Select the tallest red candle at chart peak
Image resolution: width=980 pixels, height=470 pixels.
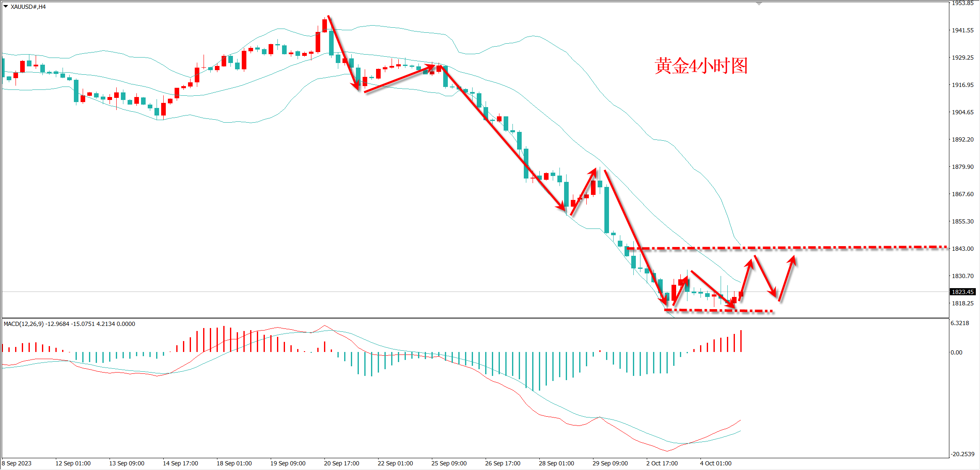point(318,42)
